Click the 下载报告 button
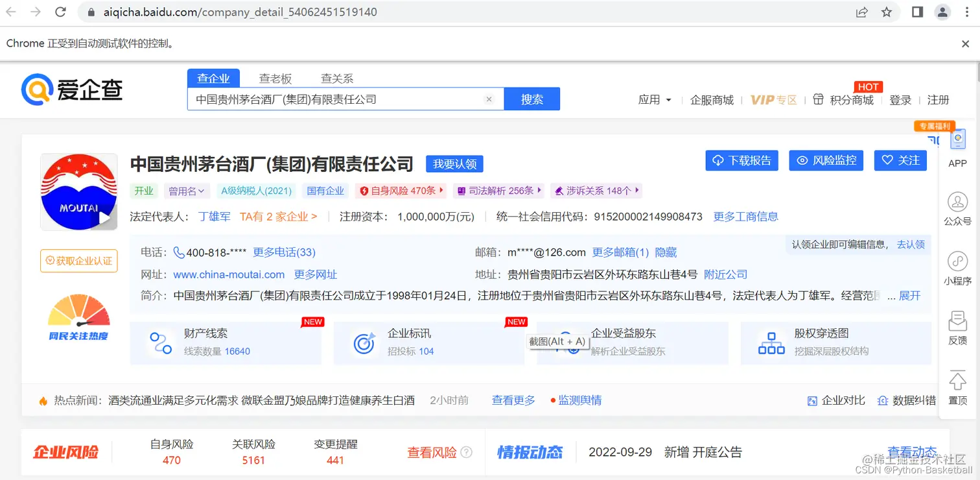 click(x=741, y=160)
